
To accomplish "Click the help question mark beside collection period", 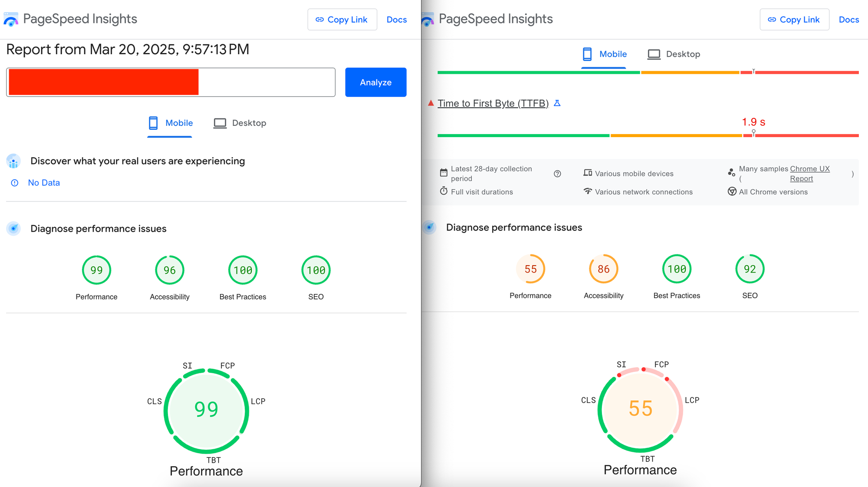I will pyautogui.click(x=557, y=174).
